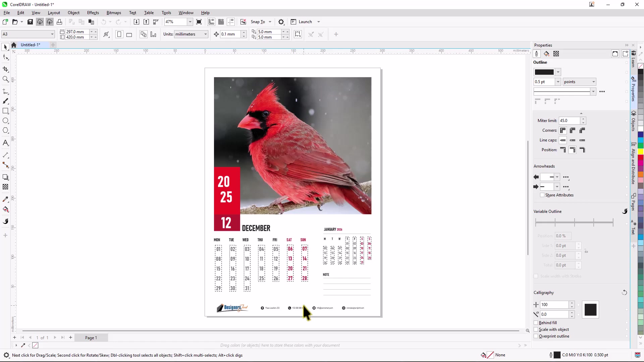Open the Layout menu

54,13
